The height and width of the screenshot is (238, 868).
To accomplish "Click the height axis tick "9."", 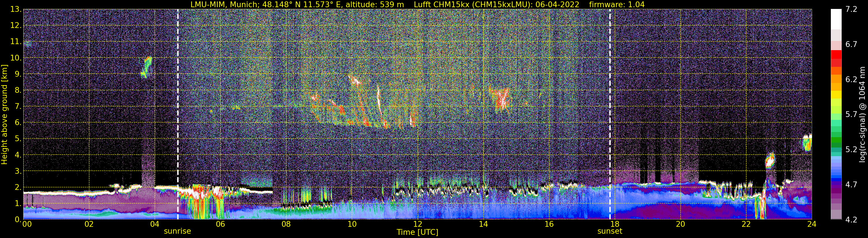I will [18, 74].
